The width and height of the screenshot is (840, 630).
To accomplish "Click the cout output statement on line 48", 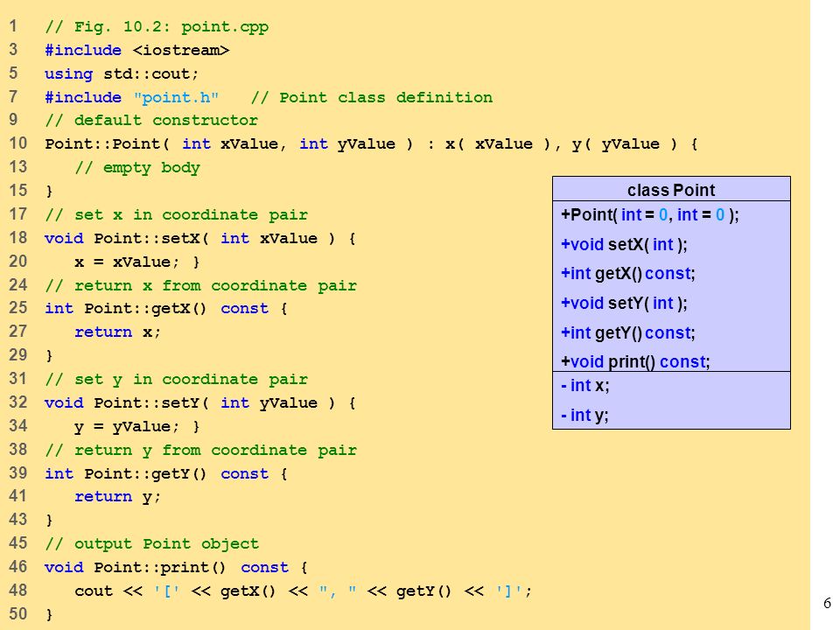I will coord(304,591).
